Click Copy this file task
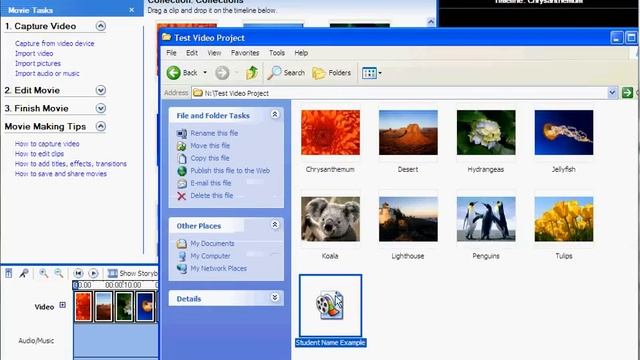640x360 pixels. click(x=210, y=158)
